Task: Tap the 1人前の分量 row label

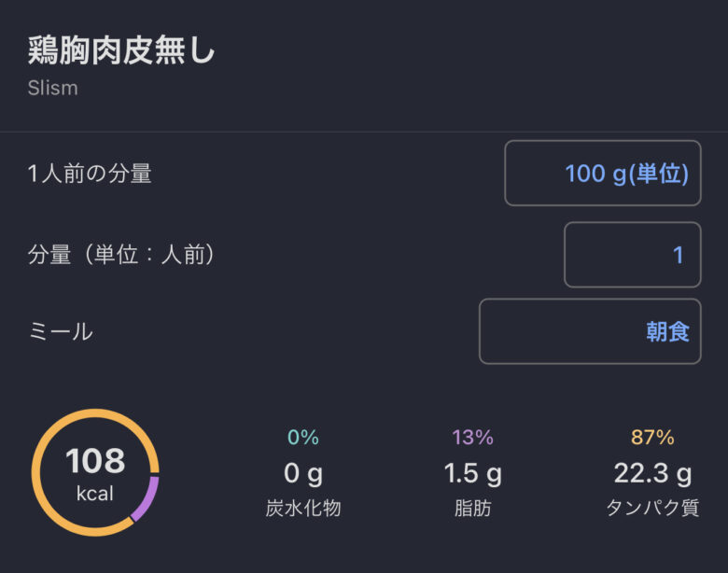Action: (x=90, y=174)
